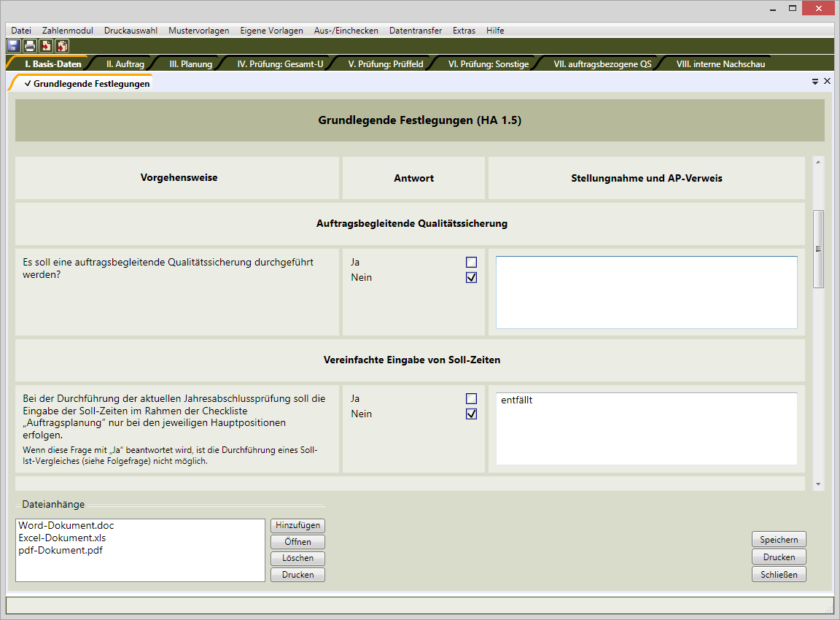Open the Zahlenmodul menu
This screenshot has height=620, width=840.
68,31
